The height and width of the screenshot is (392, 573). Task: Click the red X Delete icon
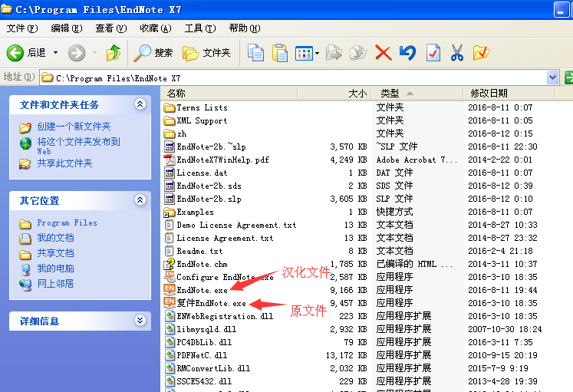tap(384, 53)
